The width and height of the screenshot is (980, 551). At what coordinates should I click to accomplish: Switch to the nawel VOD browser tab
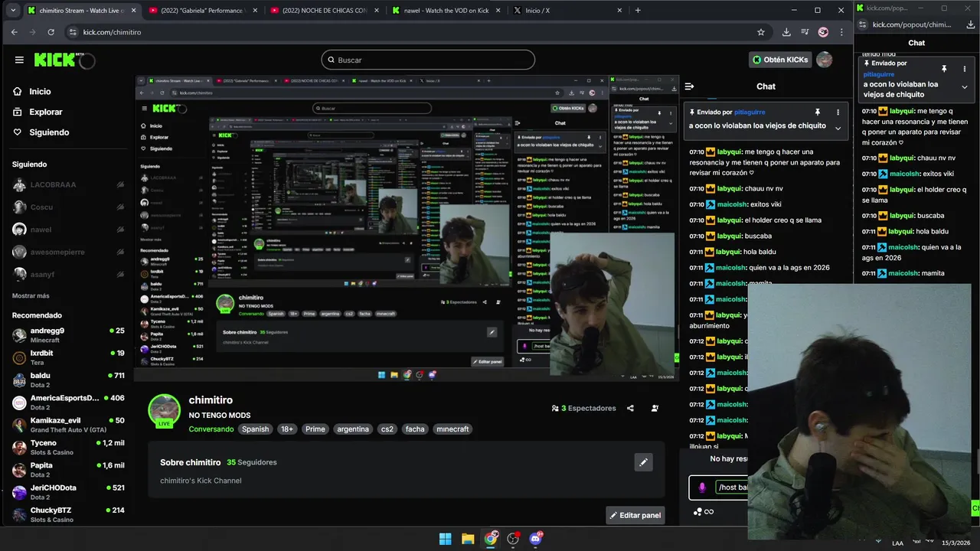446,11
